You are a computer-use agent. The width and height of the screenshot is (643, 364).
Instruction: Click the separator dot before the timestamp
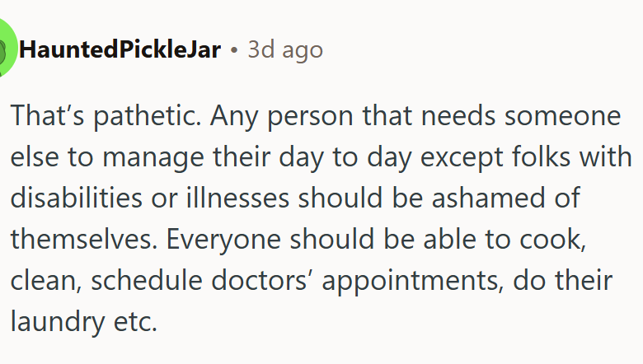234,50
